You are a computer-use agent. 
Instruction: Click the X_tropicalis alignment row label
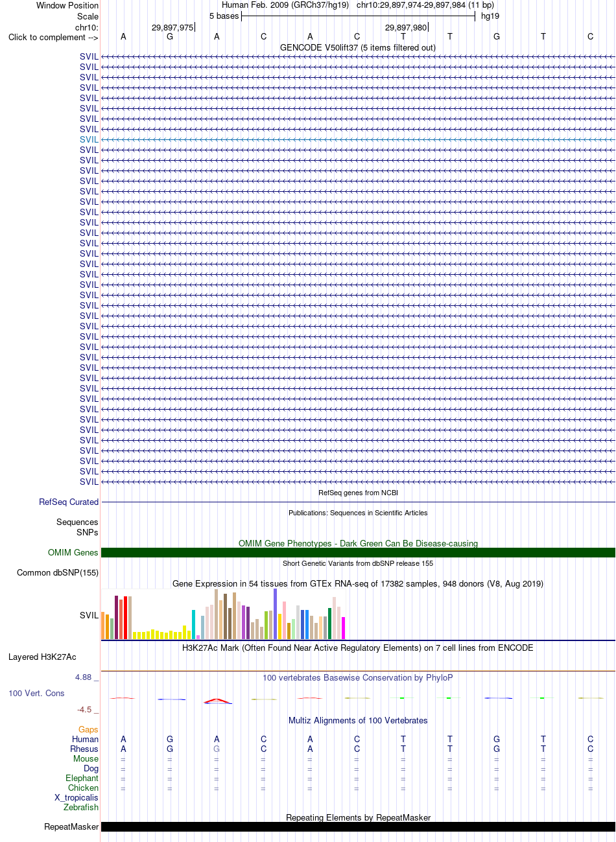(77, 797)
